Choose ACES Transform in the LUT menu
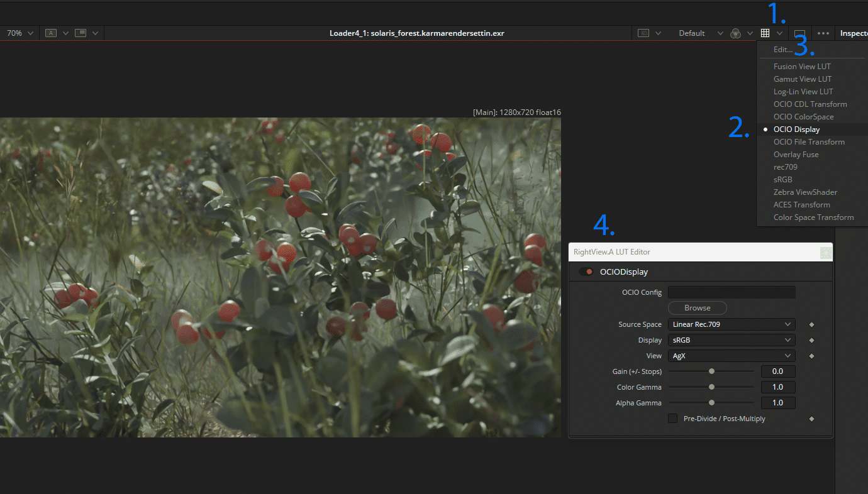The image size is (868, 494). (801, 205)
